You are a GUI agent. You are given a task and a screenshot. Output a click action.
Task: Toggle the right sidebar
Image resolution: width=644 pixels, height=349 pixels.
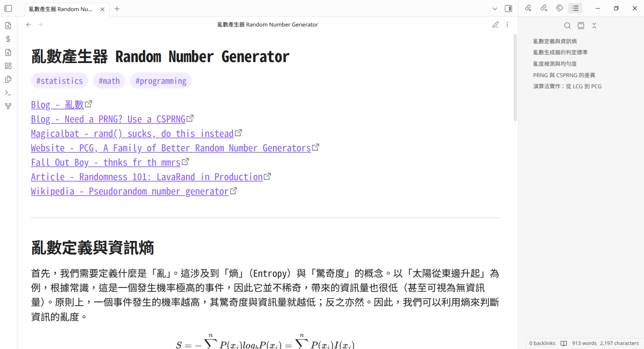click(508, 9)
